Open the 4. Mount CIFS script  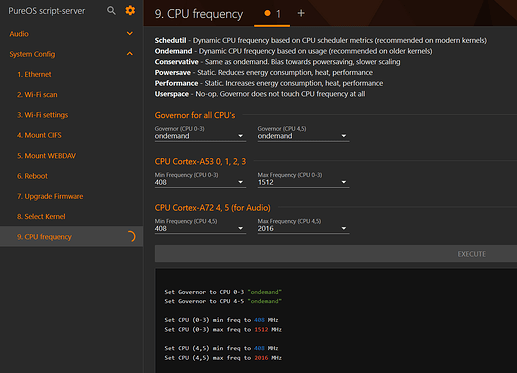(39, 135)
